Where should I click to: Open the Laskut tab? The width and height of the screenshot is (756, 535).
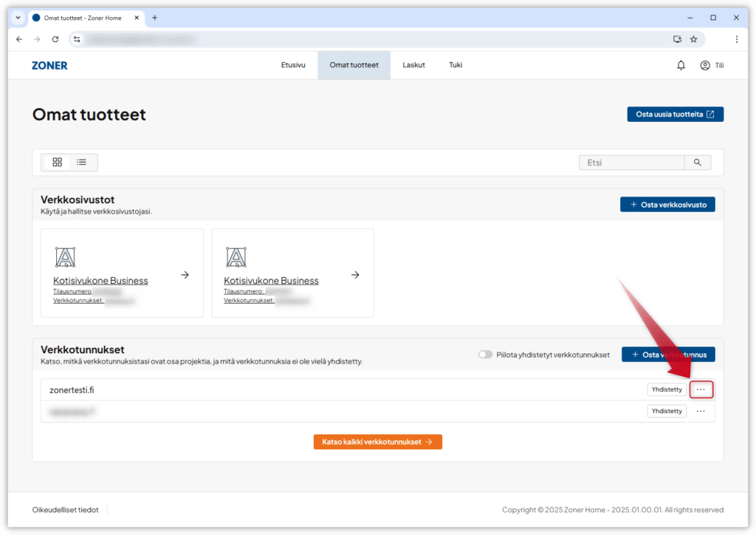point(413,65)
